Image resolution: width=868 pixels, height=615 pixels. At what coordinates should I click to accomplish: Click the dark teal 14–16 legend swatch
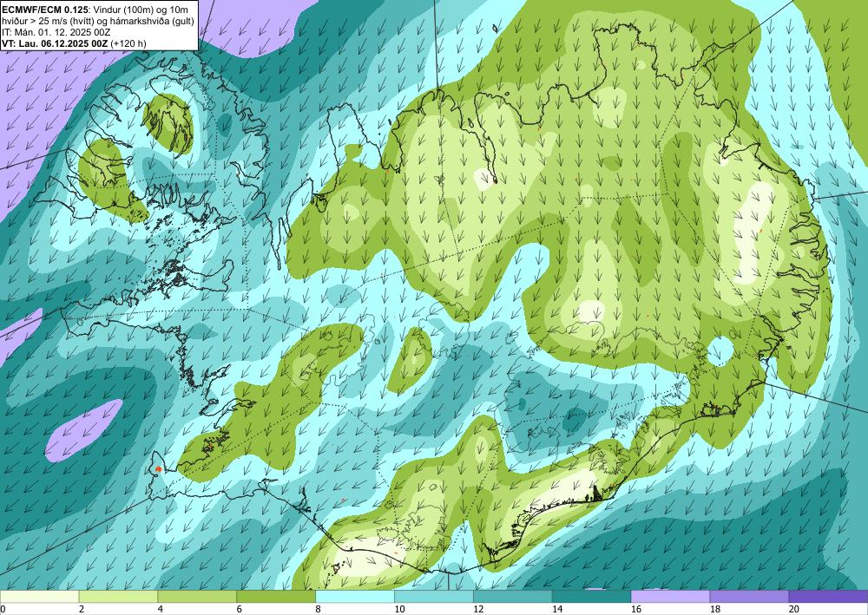[x=591, y=597]
